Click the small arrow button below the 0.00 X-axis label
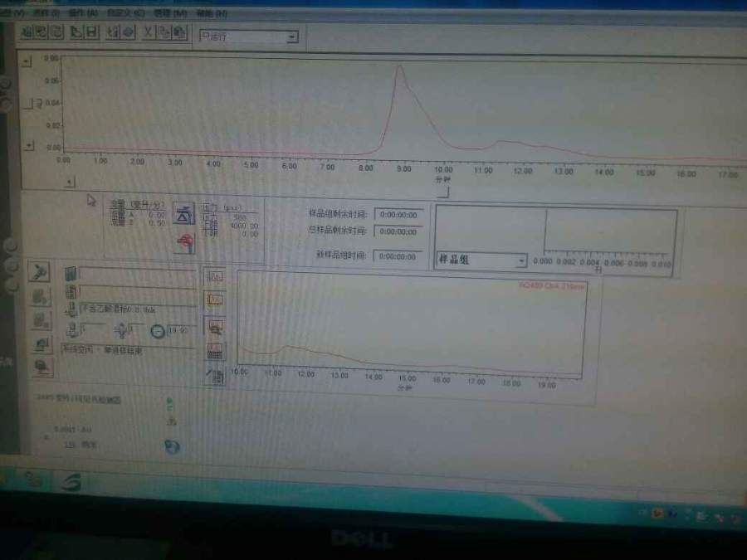 point(70,182)
